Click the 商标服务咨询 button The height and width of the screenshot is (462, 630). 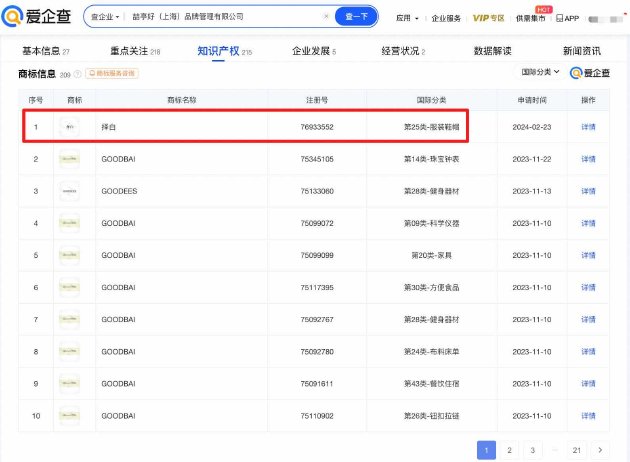[112, 74]
